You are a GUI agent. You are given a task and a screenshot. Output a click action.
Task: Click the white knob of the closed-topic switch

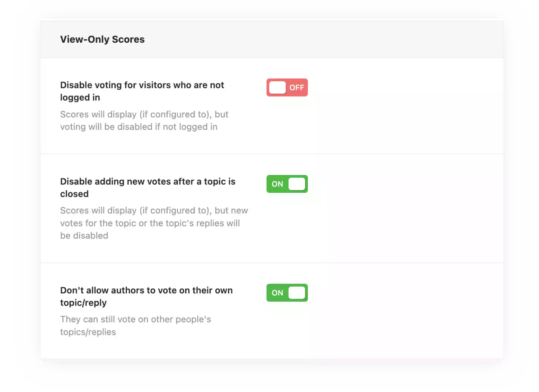pyautogui.click(x=297, y=184)
